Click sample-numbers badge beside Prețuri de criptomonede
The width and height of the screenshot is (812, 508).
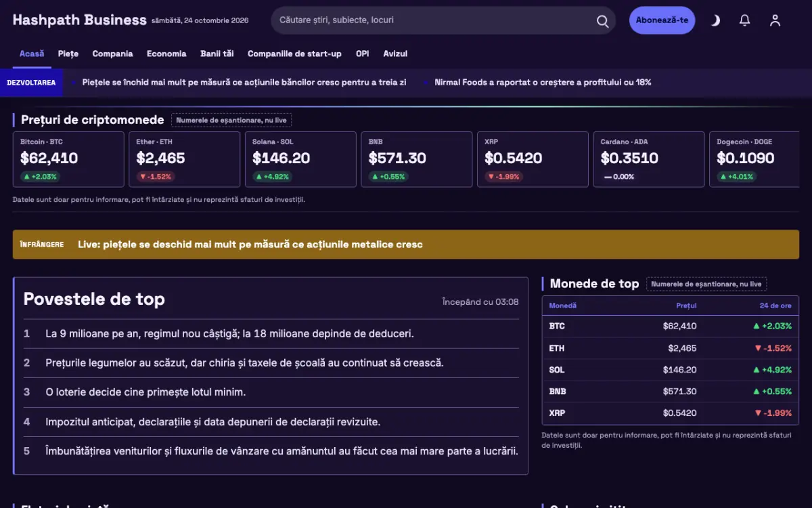click(231, 121)
